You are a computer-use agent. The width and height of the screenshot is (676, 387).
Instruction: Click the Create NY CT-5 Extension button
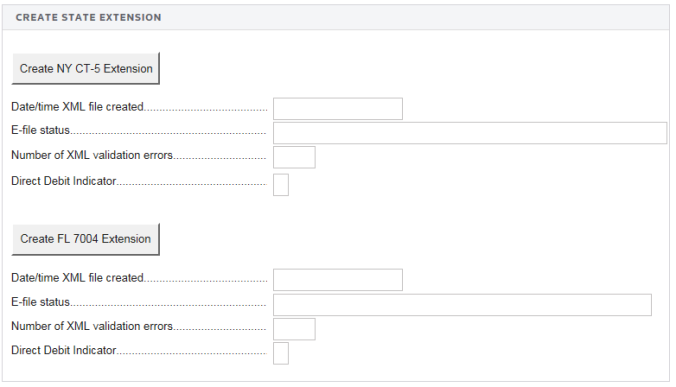[85, 69]
